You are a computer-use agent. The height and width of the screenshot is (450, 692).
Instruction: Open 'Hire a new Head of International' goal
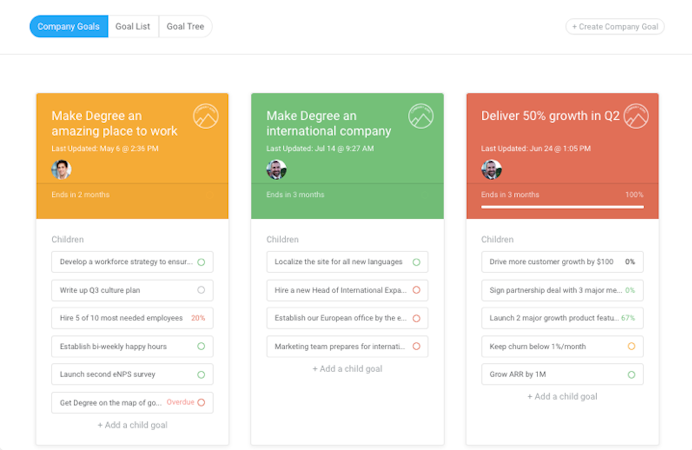tap(347, 290)
